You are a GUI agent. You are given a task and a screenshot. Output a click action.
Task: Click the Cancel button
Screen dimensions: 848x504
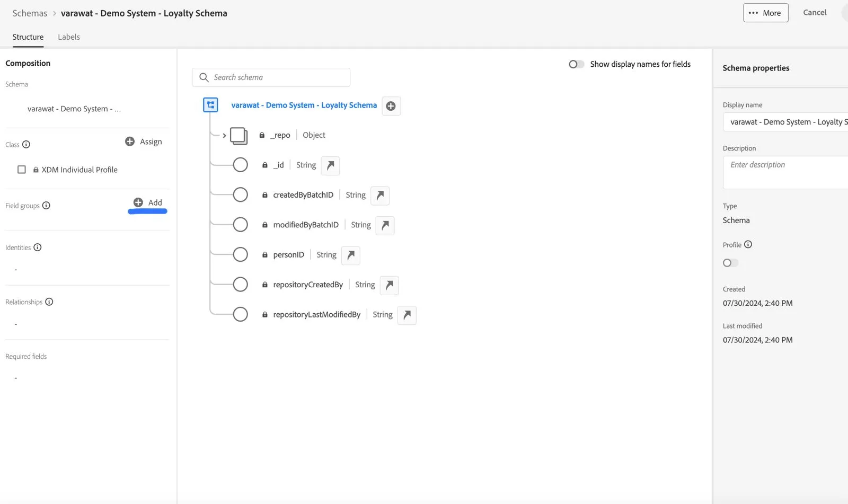(x=815, y=13)
